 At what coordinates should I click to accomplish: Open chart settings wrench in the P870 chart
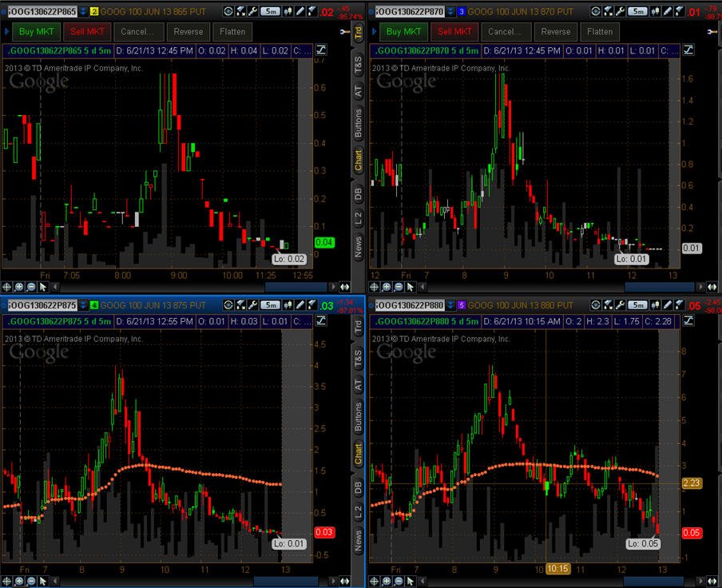pos(621,11)
